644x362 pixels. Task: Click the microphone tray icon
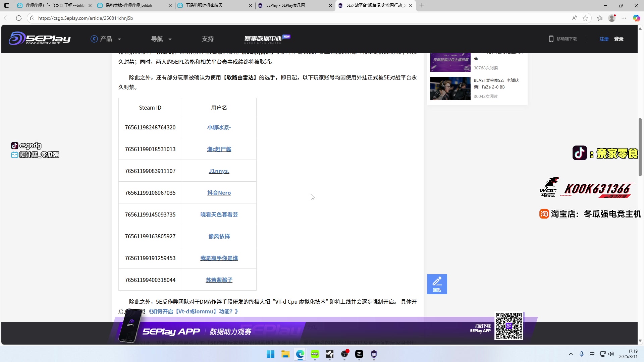coord(582,354)
